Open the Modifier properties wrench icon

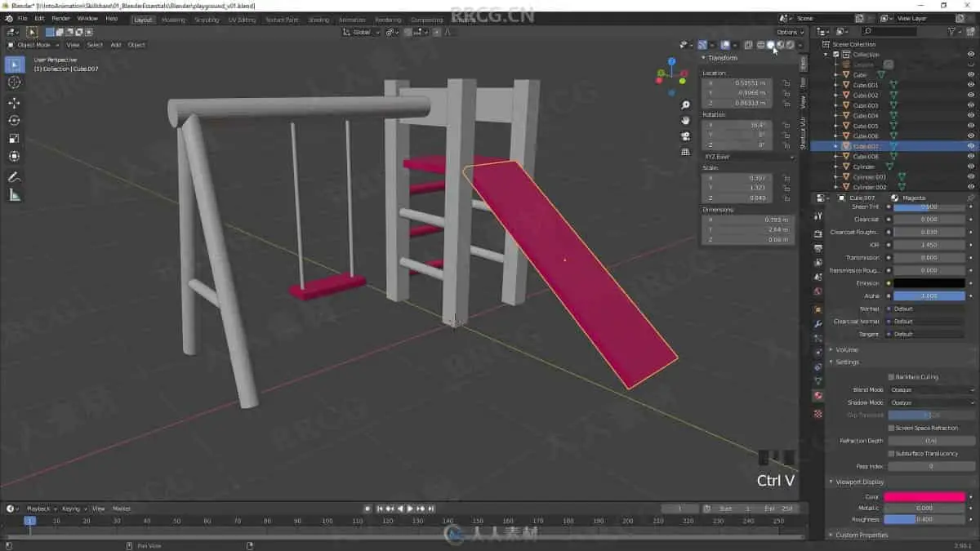tap(818, 324)
